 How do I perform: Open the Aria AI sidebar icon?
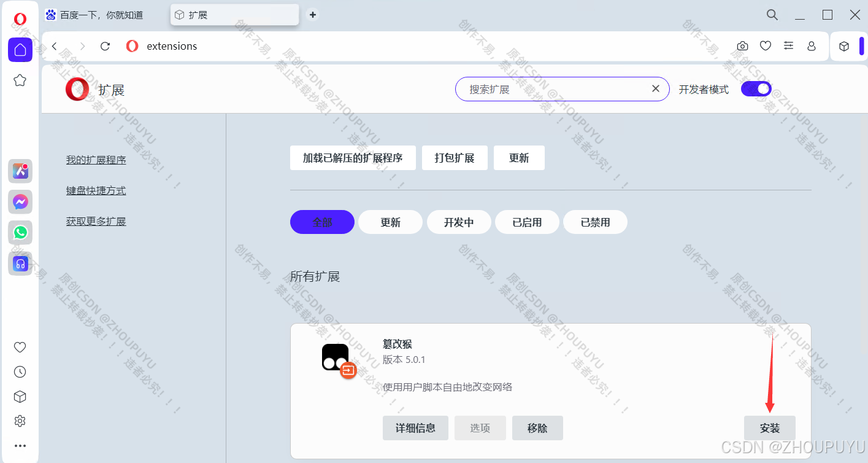[20, 171]
